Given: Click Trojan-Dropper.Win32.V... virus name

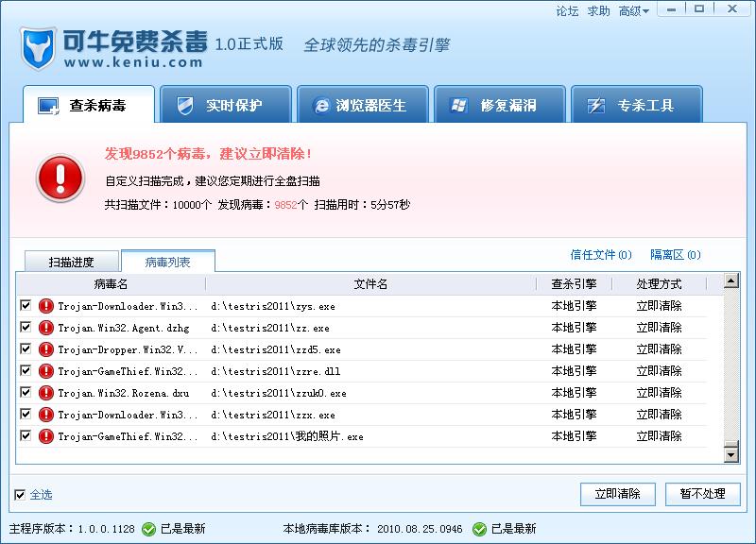Looking at the screenshot, I should coord(128,349).
